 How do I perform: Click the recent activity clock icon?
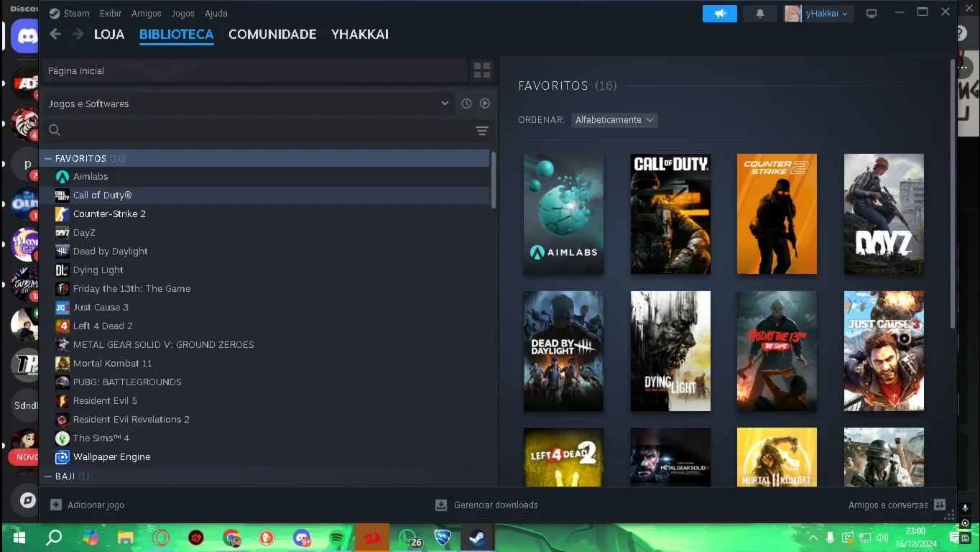coord(466,103)
